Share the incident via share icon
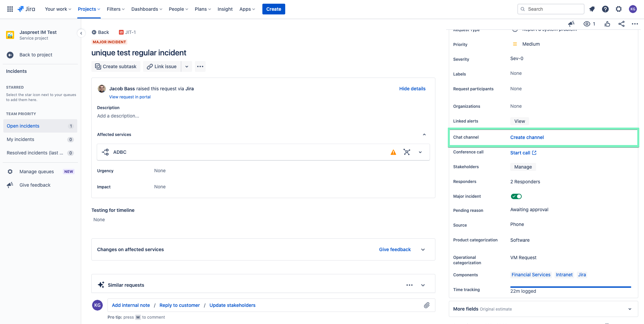 [621, 24]
